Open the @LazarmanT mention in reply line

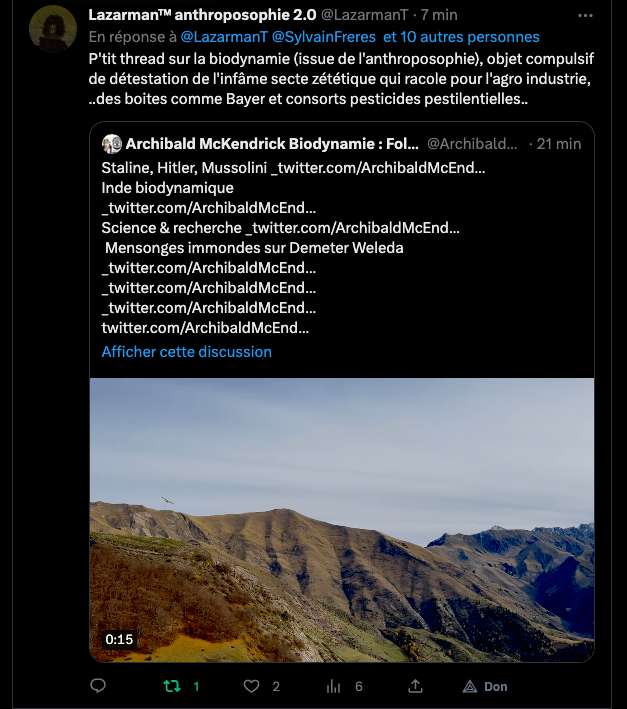(x=224, y=37)
